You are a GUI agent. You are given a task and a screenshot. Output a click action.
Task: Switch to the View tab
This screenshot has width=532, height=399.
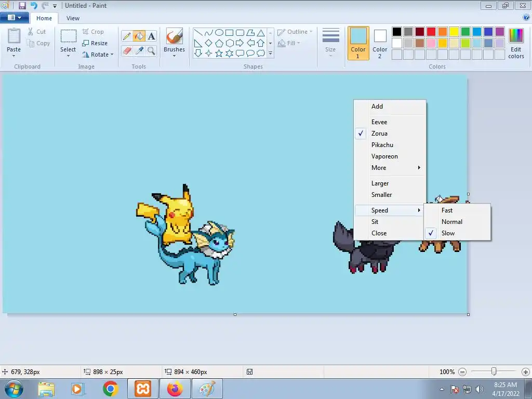click(73, 18)
